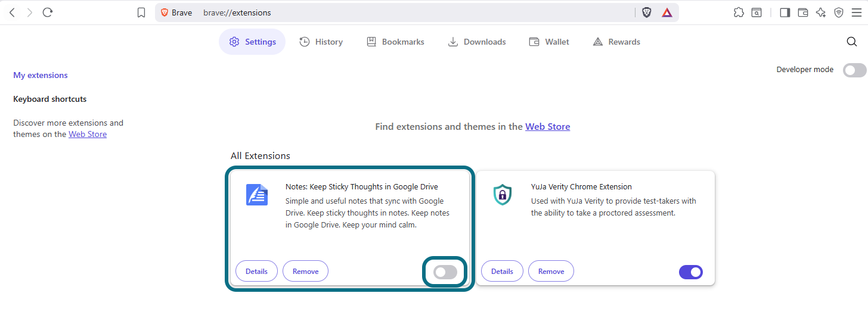Image resolution: width=868 pixels, height=318 pixels.
Task: Open the Downloads tab
Action: click(x=477, y=42)
